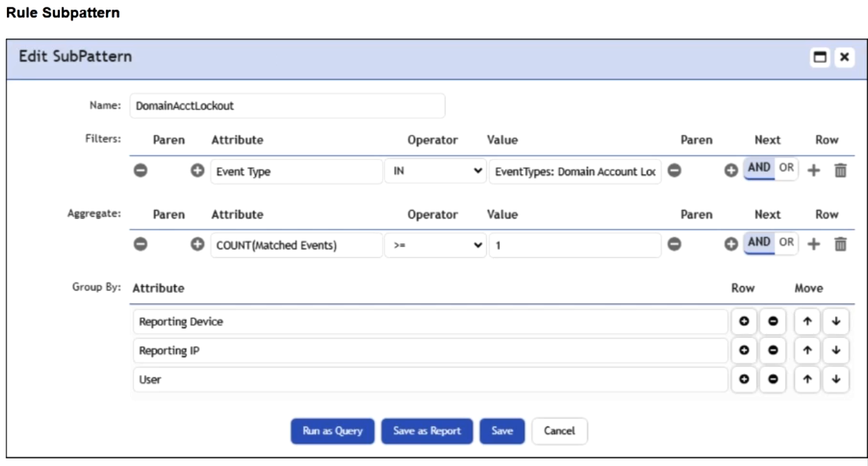This screenshot has width=868, height=466.
Task: Delete the COUNT(Matched Events) aggregate row
Action: 841,244
